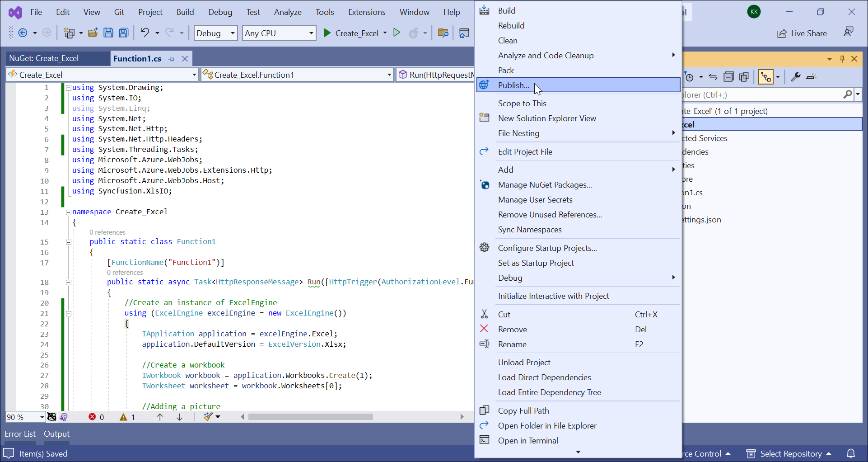Click Sync with Active Document arrows icon
868x462 pixels.
pyautogui.click(x=713, y=77)
